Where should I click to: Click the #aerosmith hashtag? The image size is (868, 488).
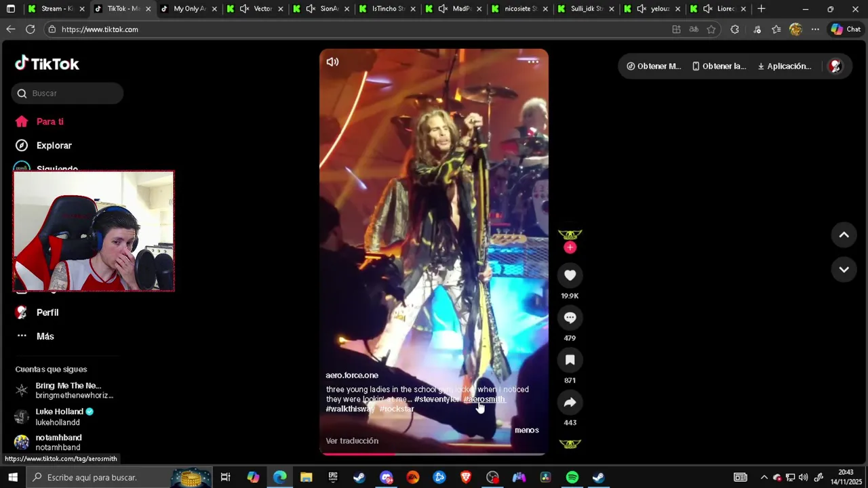484,399
